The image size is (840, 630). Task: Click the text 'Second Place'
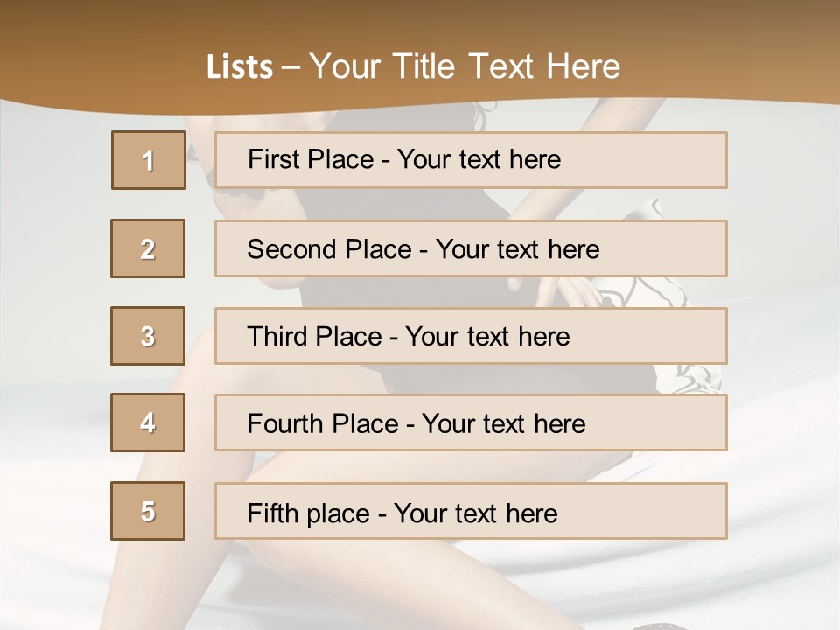point(329,249)
